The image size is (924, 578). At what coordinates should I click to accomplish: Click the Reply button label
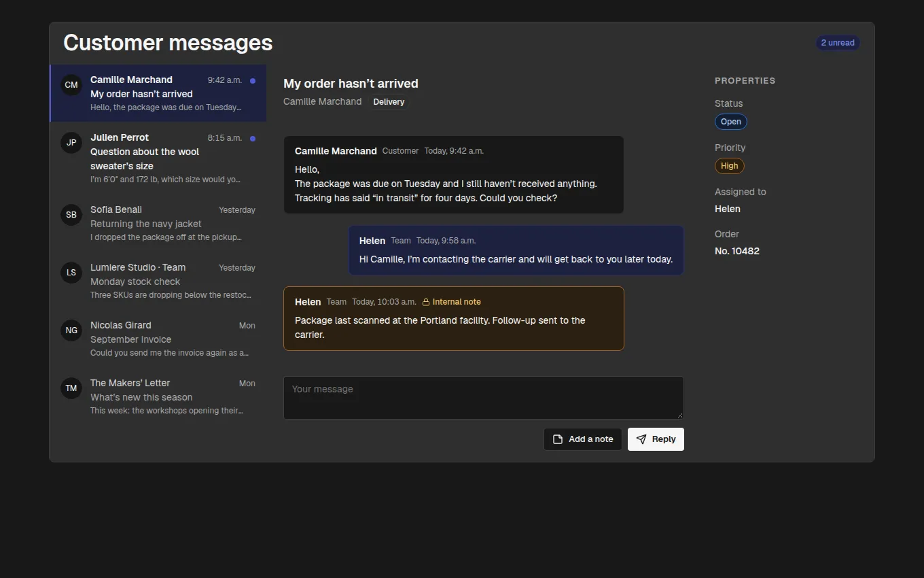click(664, 439)
